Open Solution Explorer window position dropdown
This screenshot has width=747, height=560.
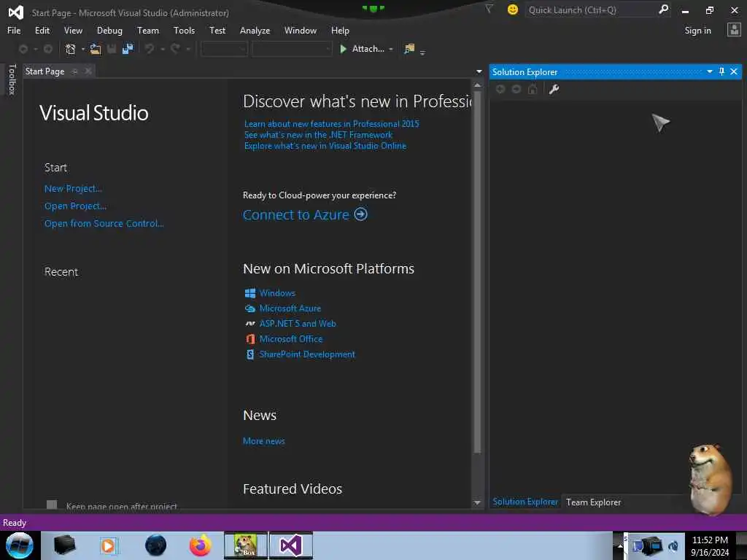pos(709,71)
